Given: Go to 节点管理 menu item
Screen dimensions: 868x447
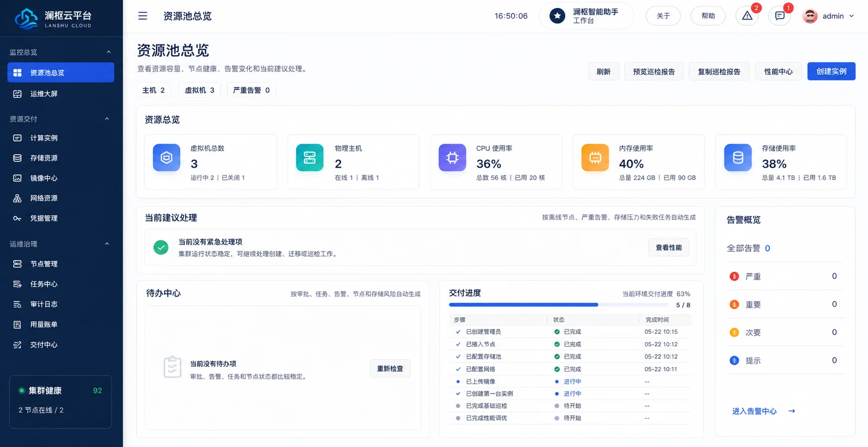Looking at the screenshot, I should coord(61,264).
